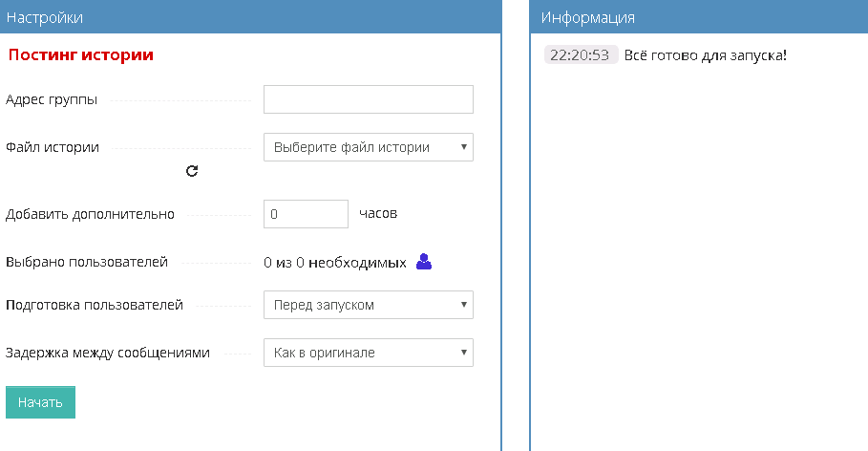
Task: Click the 'Подготовка пользователей' label
Action: pos(95,305)
